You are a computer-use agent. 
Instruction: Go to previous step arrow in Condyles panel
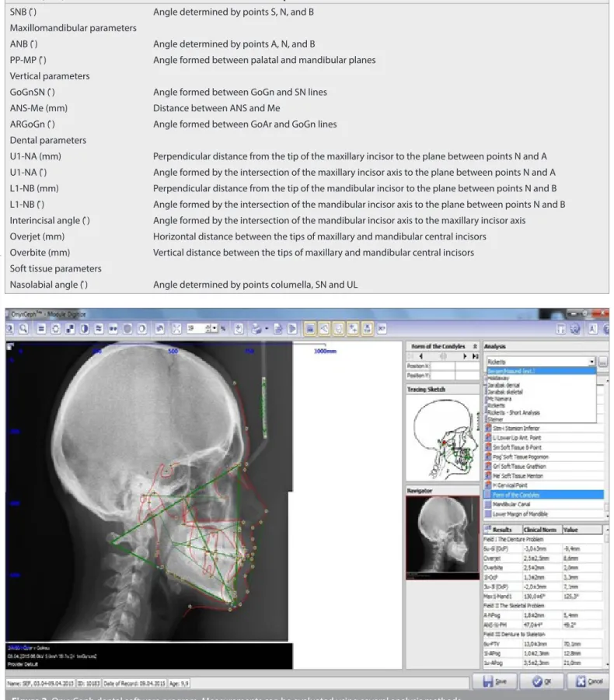[420, 356]
